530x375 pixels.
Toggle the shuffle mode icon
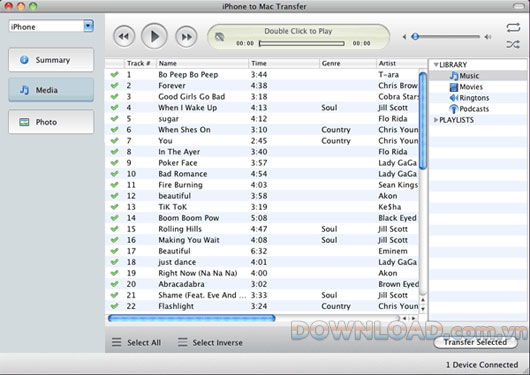[513, 44]
